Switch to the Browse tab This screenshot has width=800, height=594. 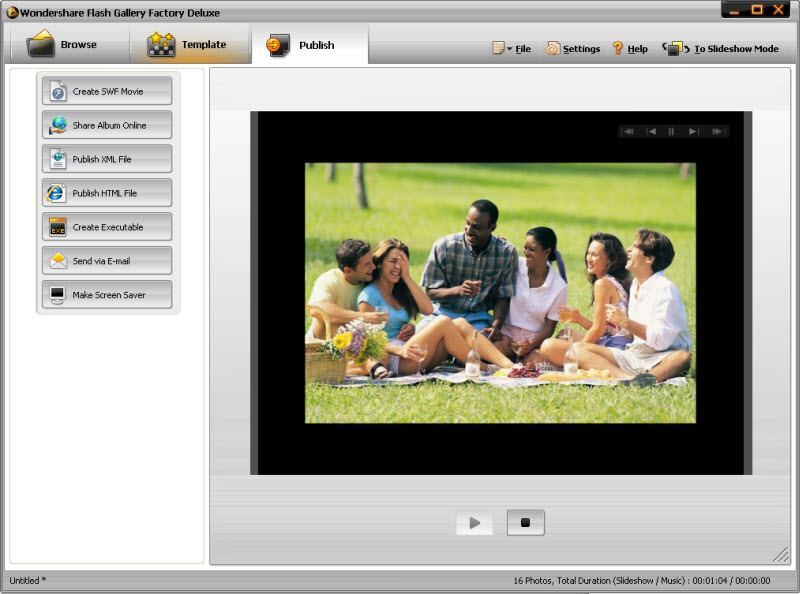70,43
